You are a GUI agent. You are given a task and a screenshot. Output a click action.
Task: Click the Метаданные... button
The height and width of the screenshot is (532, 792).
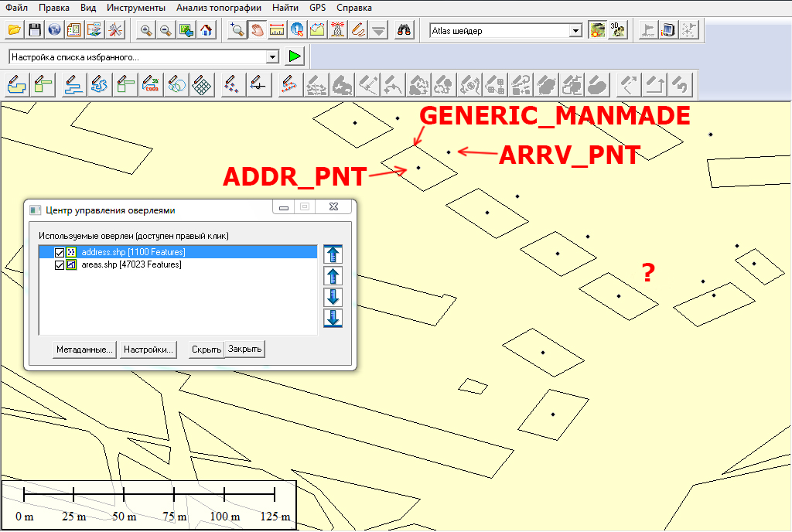click(x=84, y=350)
